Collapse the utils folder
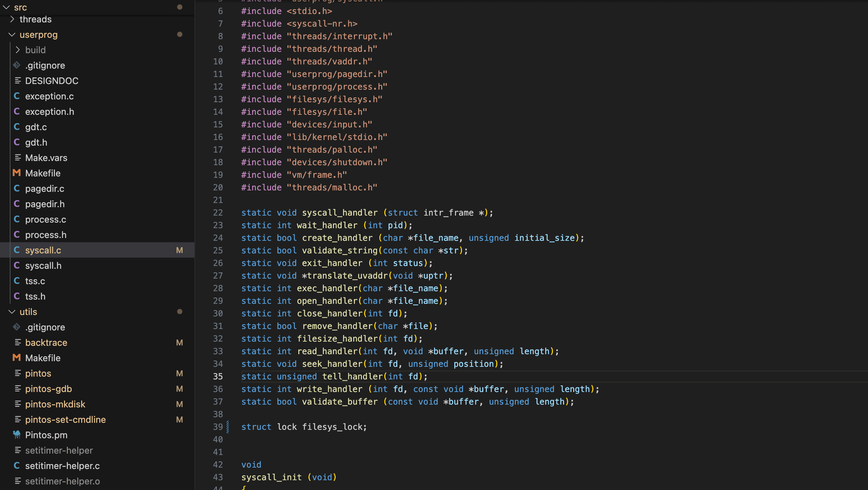Image resolution: width=868 pixels, height=490 pixels. 12,311
